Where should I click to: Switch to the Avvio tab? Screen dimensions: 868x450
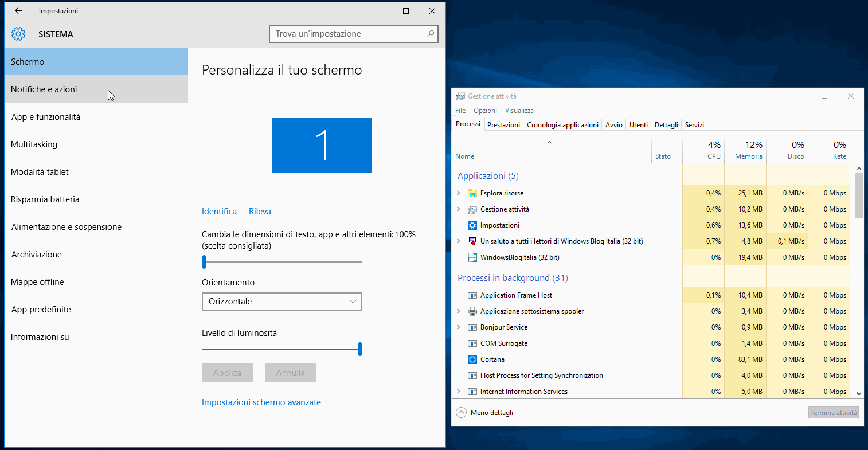coord(614,125)
